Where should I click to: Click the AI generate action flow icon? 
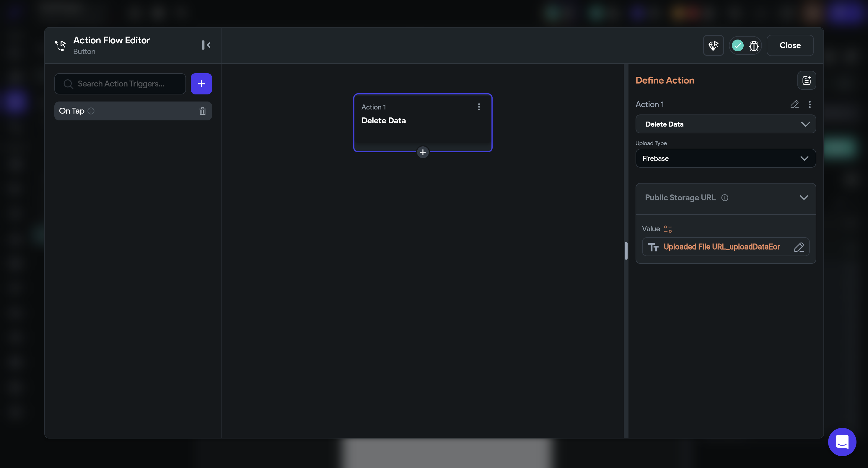tap(713, 45)
